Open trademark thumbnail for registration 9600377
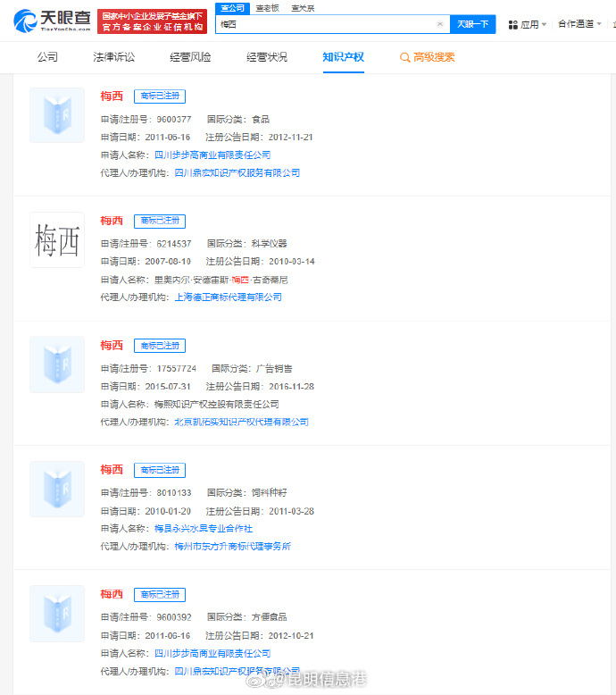Screen dimensions: 616x695 click(57, 115)
